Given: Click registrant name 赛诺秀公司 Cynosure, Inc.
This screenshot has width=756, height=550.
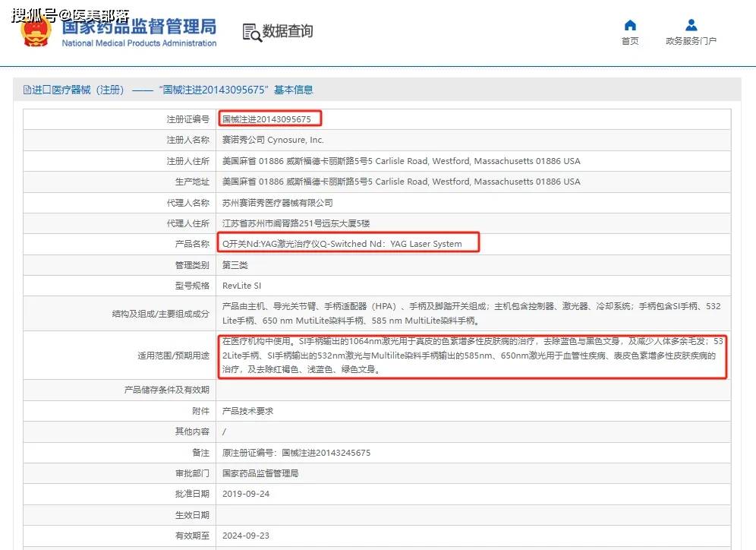Looking at the screenshot, I should pyautogui.click(x=273, y=140).
